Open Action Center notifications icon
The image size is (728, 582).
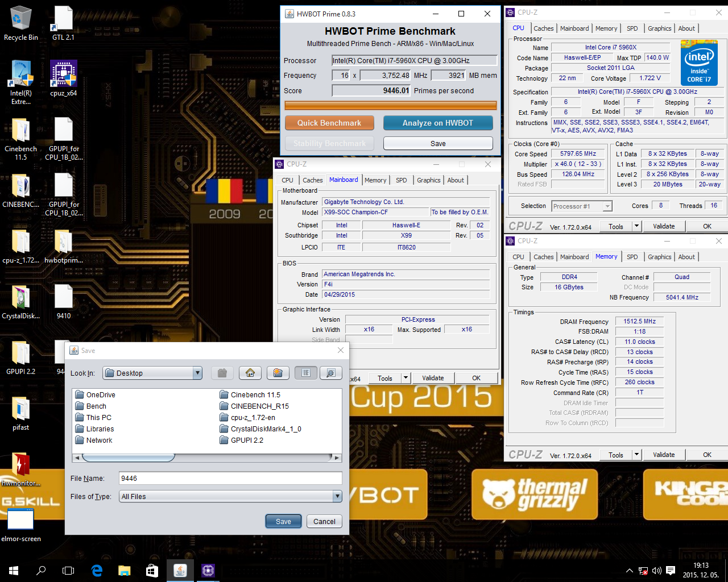point(671,571)
